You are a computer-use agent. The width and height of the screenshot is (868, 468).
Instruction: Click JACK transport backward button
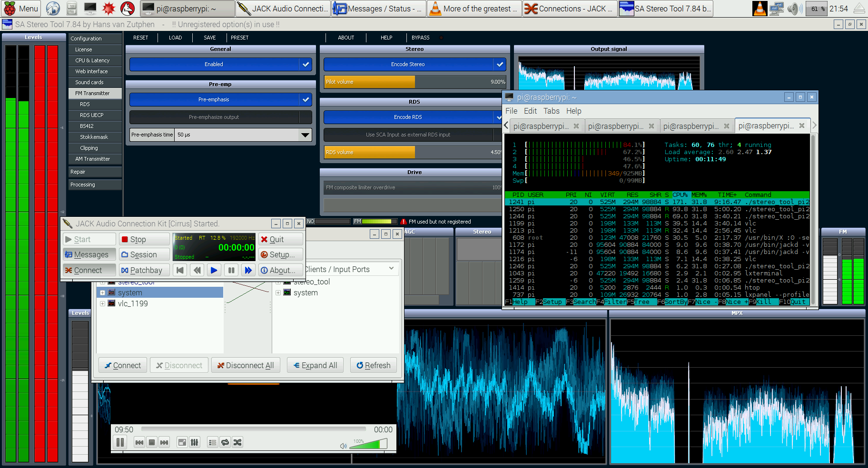click(x=197, y=270)
